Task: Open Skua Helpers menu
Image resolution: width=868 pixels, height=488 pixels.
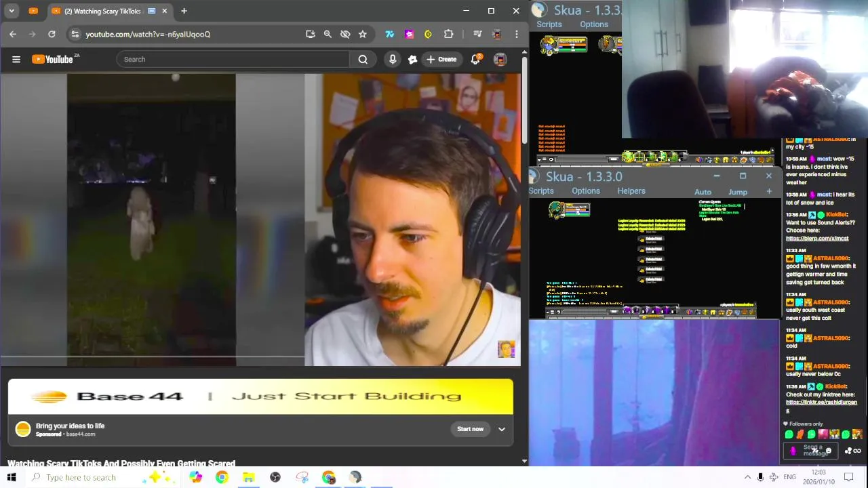Action: click(631, 191)
